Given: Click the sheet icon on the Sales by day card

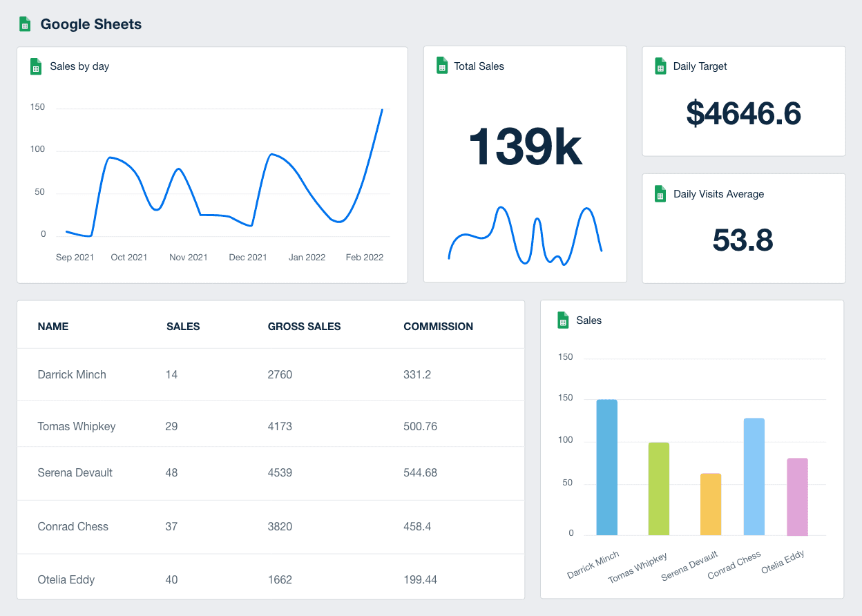Looking at the screenshot, I should [35, 66].
